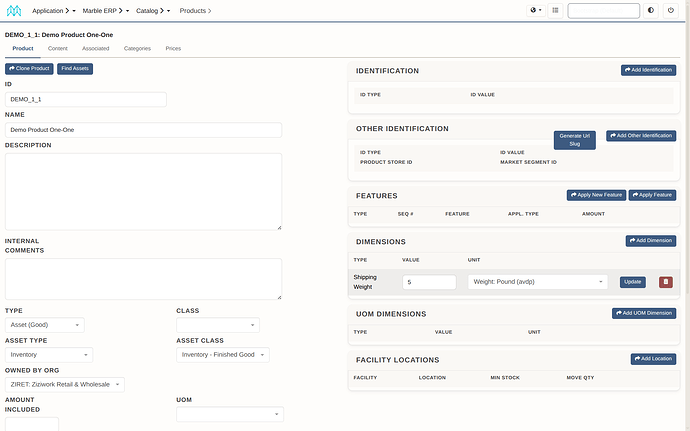690x431 pixels.
Task: Toggle dark mode with contrast icon
Action: click(x=651, y=11)
